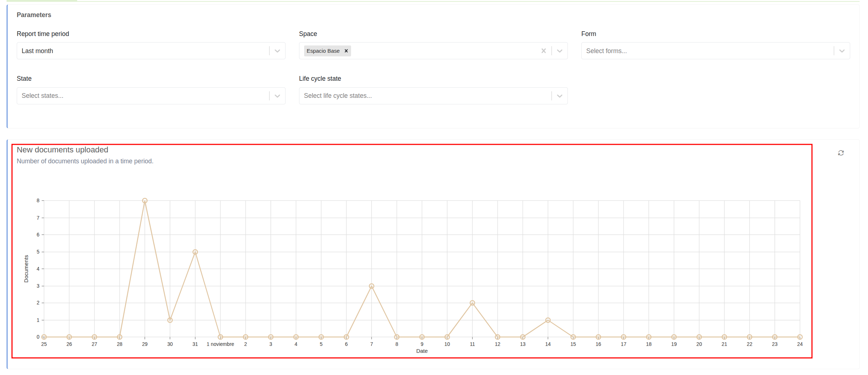This screenshot has height=375, width=868.
Task: Remove the Espacio Base tag
Action: pos(346,51)
